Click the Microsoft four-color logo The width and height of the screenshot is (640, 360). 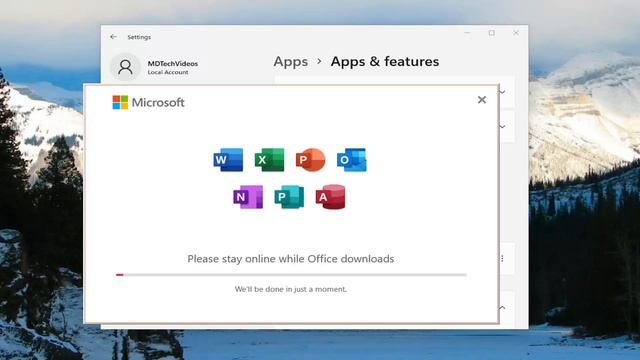pos(120,102)
